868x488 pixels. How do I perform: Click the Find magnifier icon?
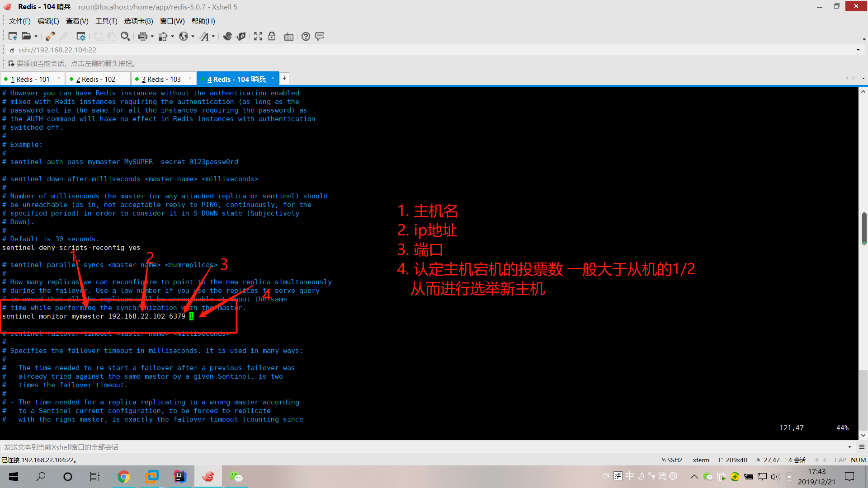point(125,36)
